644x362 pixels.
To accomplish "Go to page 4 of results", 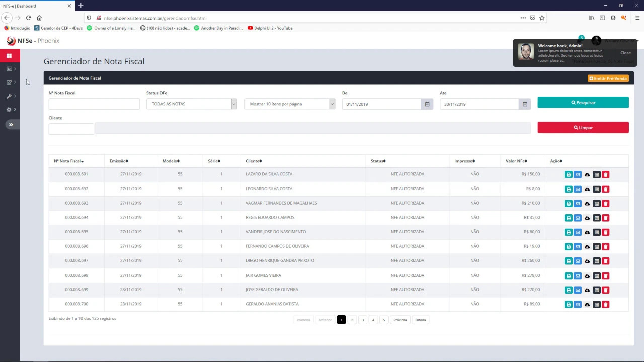I will coord(373,320).
